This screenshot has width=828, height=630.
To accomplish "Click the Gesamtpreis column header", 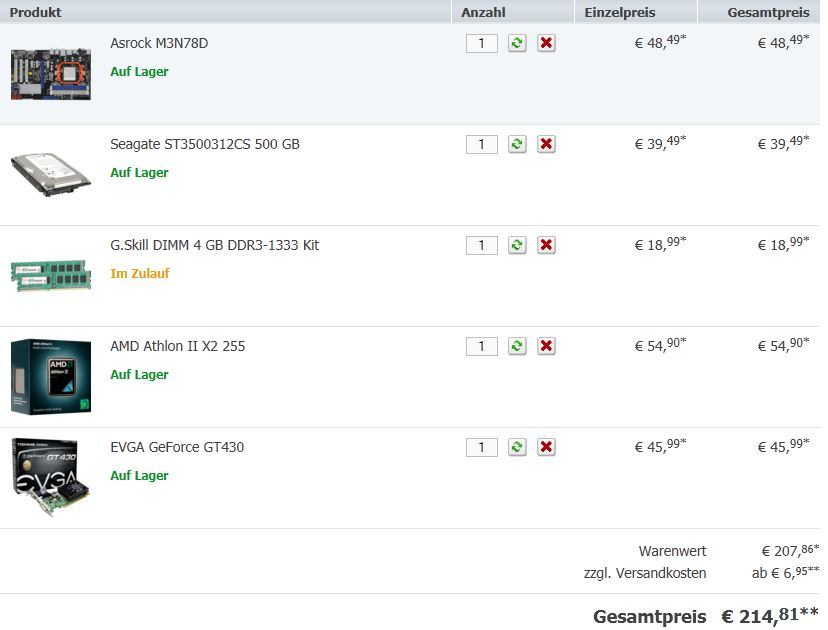I will pyautogui.click(x=768, y=12).
